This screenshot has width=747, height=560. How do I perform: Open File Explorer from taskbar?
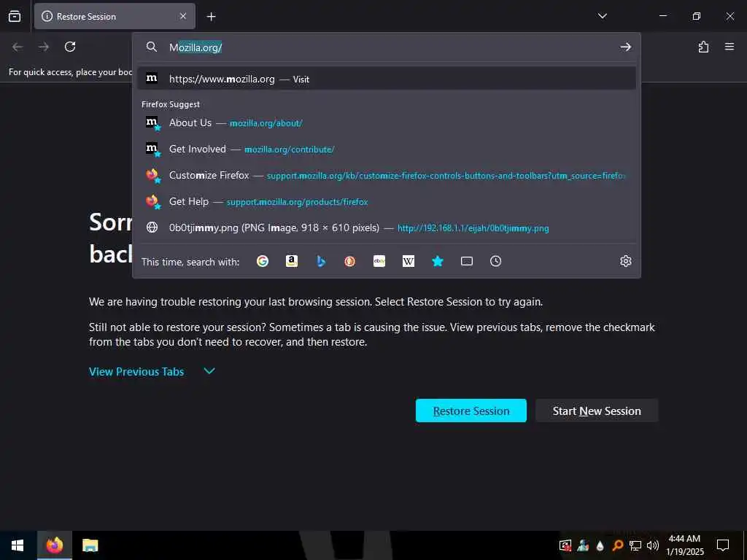click(90, 545)
